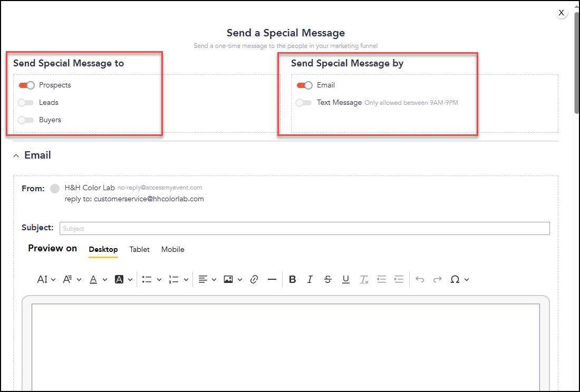
Task: Clear text formatting icon
Action: (x=364, y=280)
